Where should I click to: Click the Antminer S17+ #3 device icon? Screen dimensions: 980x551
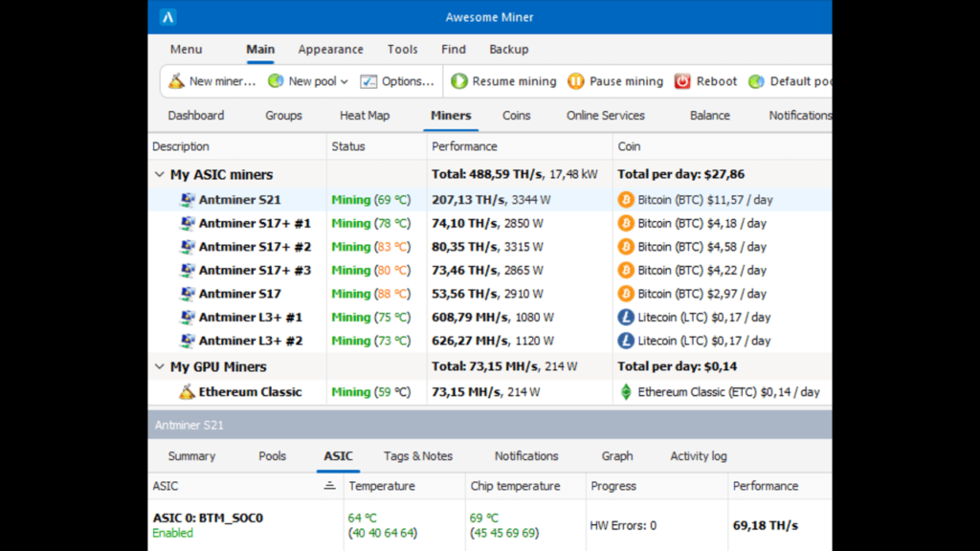pos(187,270)
